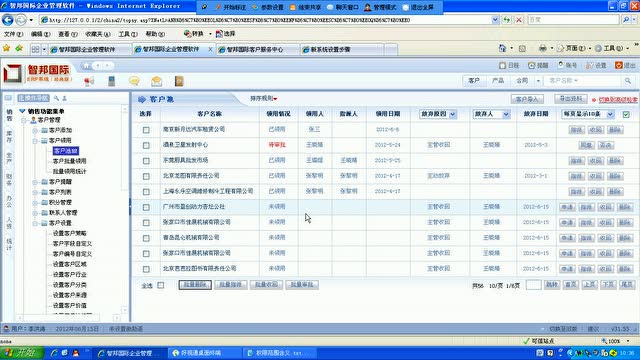
Task: Open the 放弃人 filter dropdown
Action: [491, 114]
